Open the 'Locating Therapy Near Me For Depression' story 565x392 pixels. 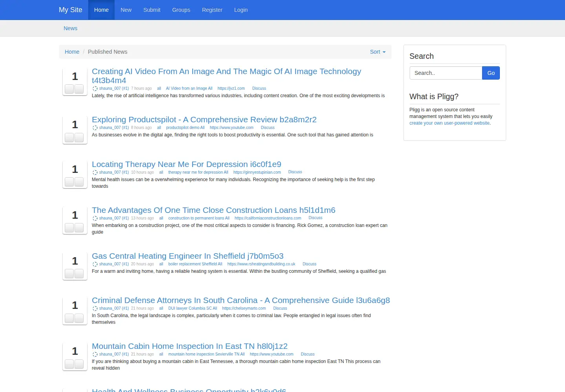click(186, 164)
